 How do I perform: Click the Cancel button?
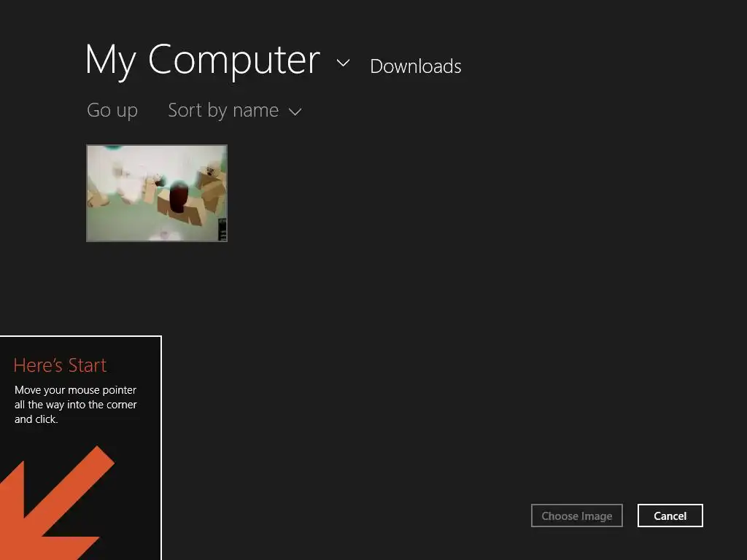pyautogui.click(x=670, y=516)
